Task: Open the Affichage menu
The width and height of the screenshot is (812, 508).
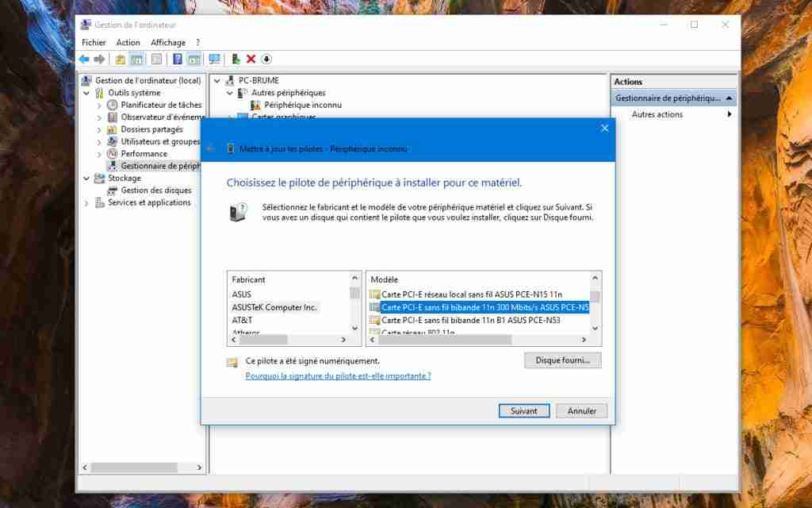Action: [168, 42]
